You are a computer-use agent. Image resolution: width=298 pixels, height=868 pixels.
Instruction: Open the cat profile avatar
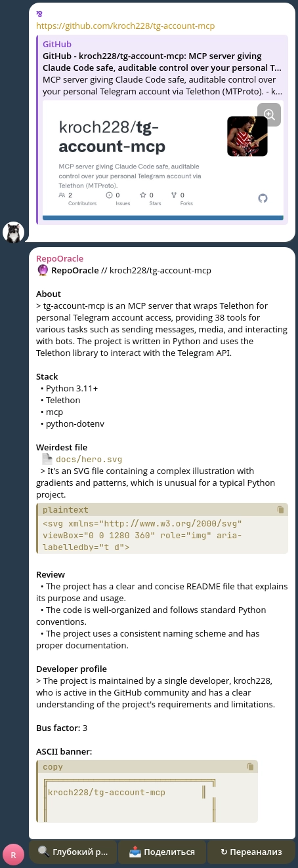tap(14, 233)
